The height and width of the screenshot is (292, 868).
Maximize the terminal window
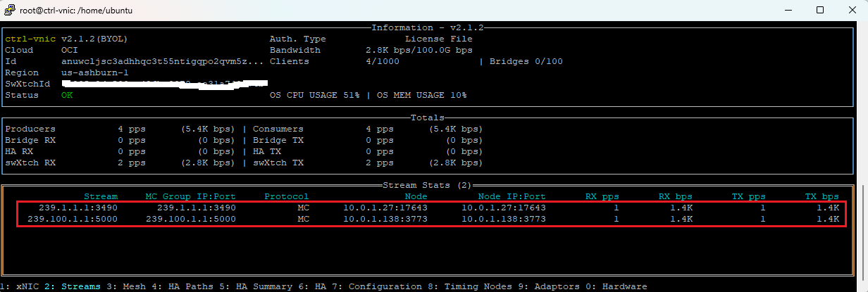click(820, 10)
